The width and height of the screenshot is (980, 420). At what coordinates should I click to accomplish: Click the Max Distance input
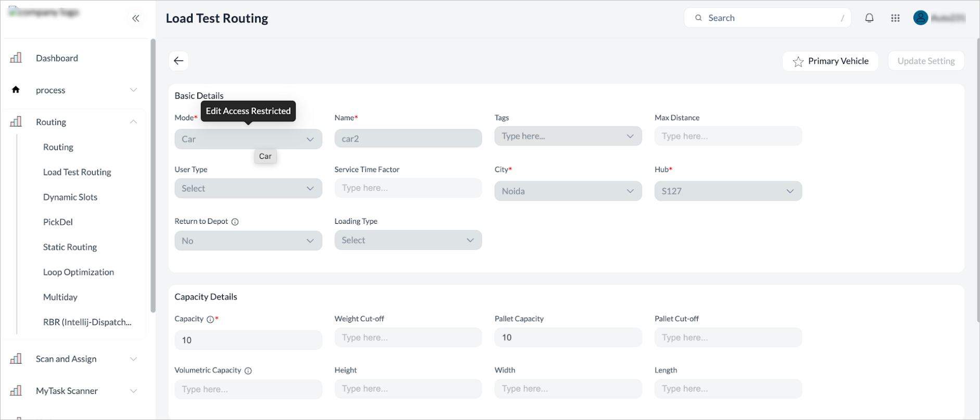728,136
